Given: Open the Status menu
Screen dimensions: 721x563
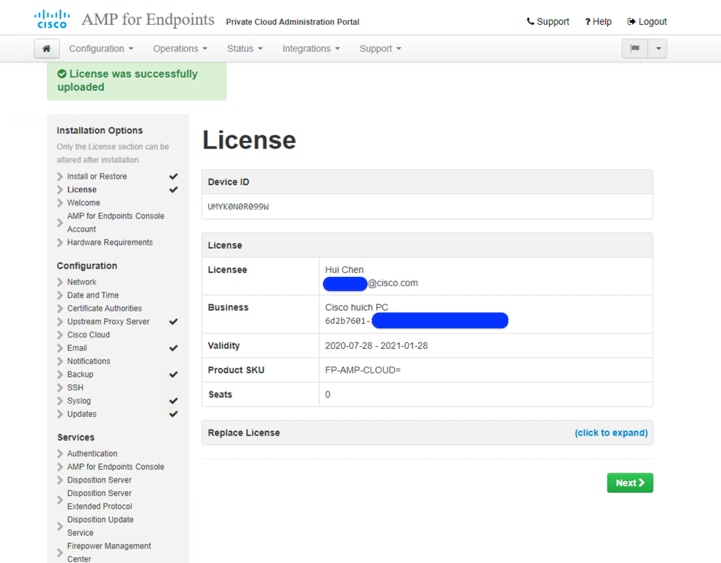Looking at the screenshot, I should (245, 49).
